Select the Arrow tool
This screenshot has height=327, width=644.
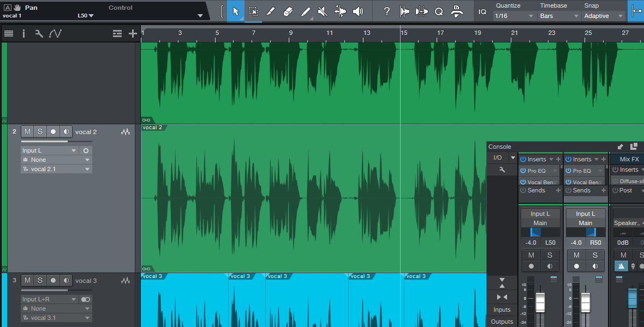(x=236, y=11)
